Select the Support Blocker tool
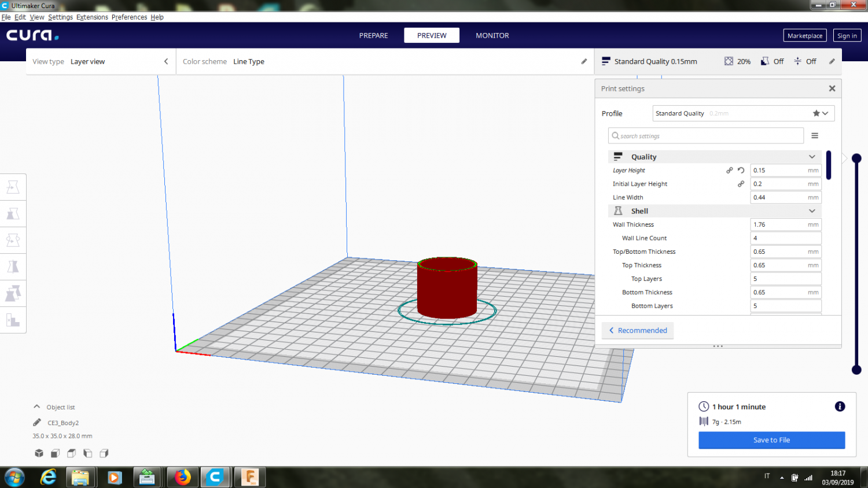The height and width of the screenshot is (488, 868). 13,320
